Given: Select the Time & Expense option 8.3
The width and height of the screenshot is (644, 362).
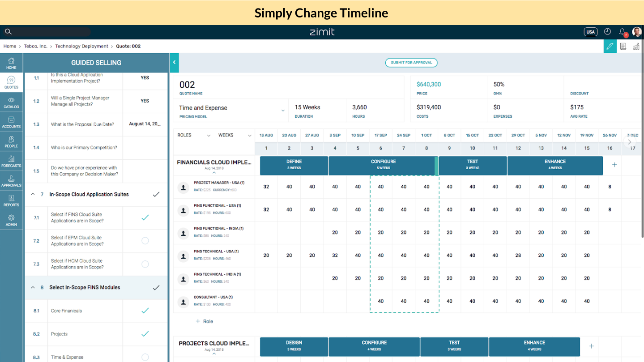Looking at the screenshot, I should pyautogui.click(x=145, y=356).
